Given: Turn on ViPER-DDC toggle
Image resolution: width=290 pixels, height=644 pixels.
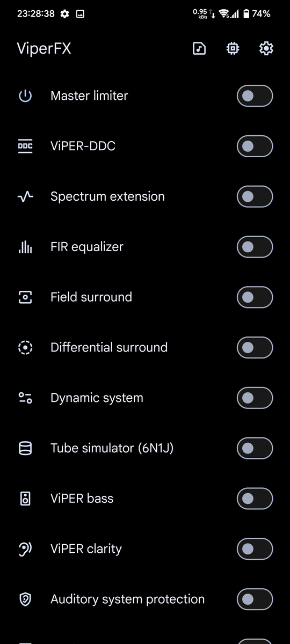Looking at the screenshot, I should 255,146.
